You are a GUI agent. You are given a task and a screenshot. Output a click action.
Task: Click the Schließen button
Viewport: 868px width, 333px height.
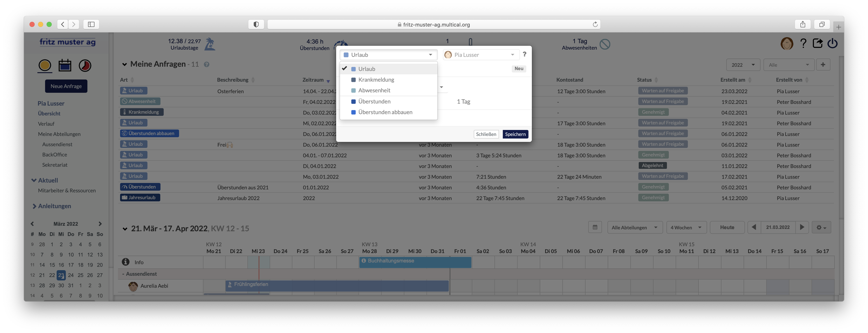(x=486, y=134)
